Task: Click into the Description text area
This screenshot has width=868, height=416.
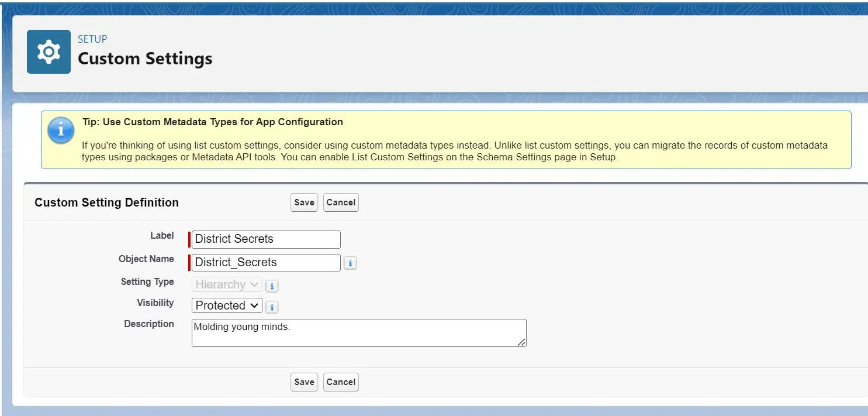Action: 359,333
